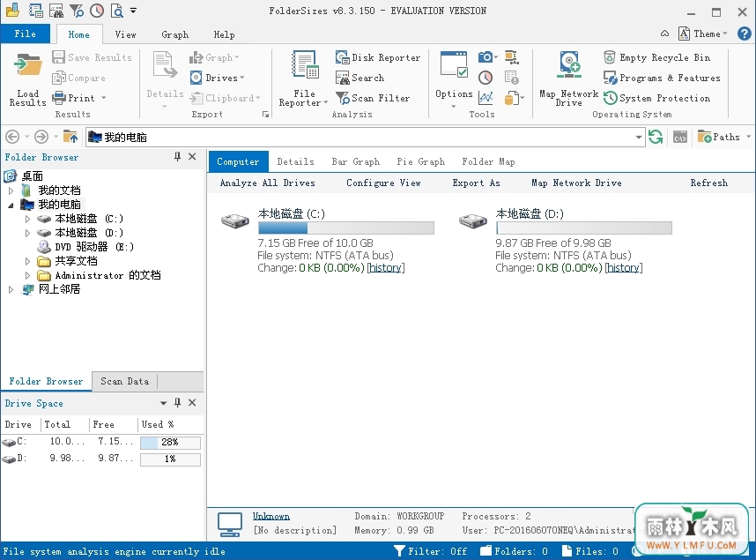Click the command prompt icon
Screen dimensions: 756x560
[x=680, y=137]
